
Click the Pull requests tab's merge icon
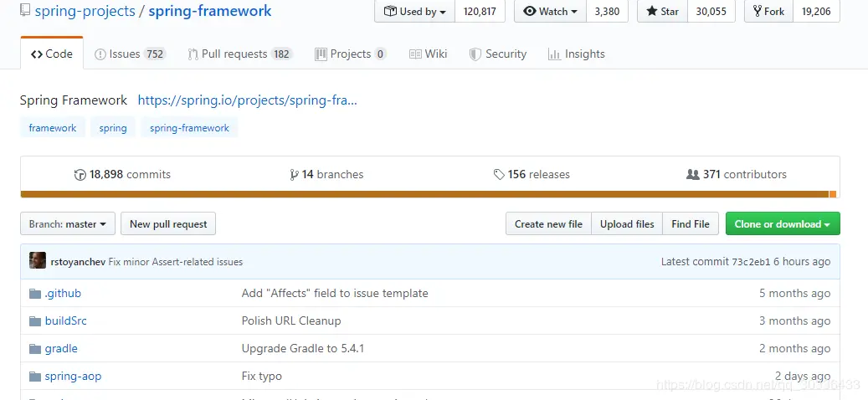click(193, 54)
